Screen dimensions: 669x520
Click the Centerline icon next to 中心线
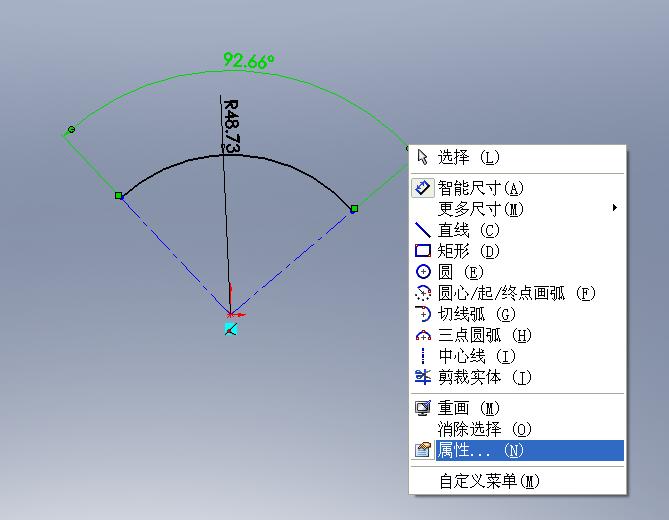tap(423, 356)
